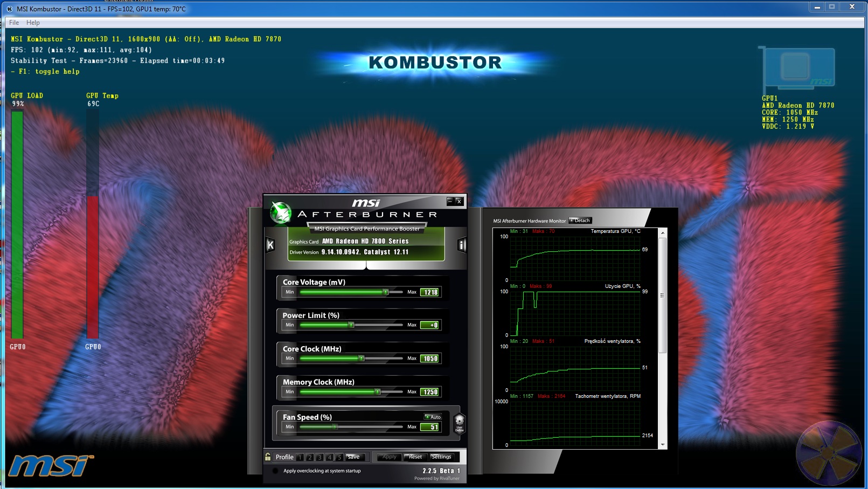868x489 pixels.
Task: Click the 'Powered by RivaTuner' text
Action: point(437,478)
